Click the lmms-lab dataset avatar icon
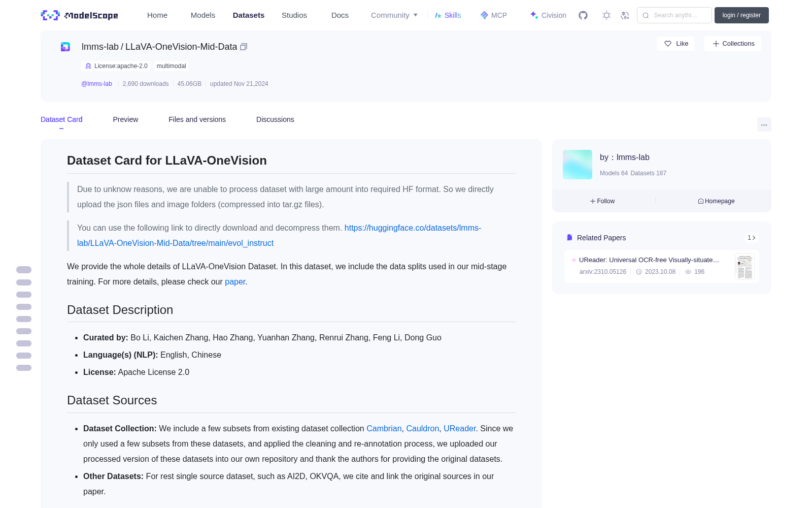Viewport: 812px width, 508px height. tap(65, 47)
